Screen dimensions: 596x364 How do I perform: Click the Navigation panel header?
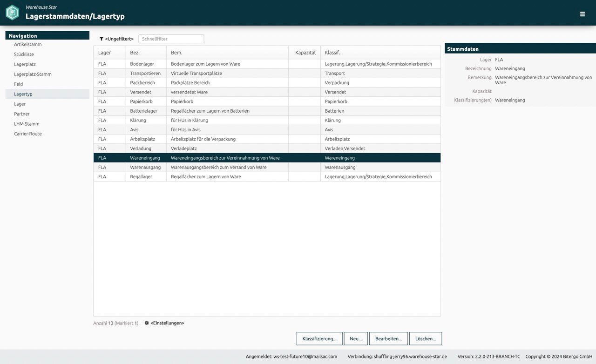[47, 35]
